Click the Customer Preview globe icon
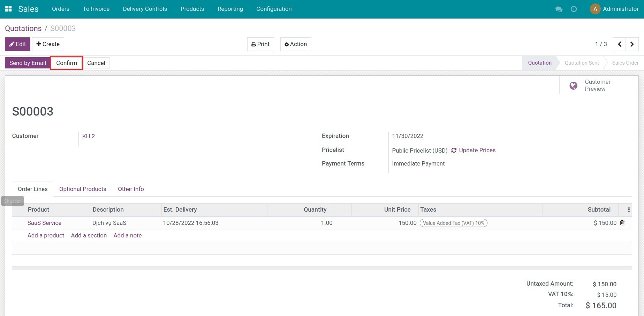644x316 pixels. (x=573, y=85)
